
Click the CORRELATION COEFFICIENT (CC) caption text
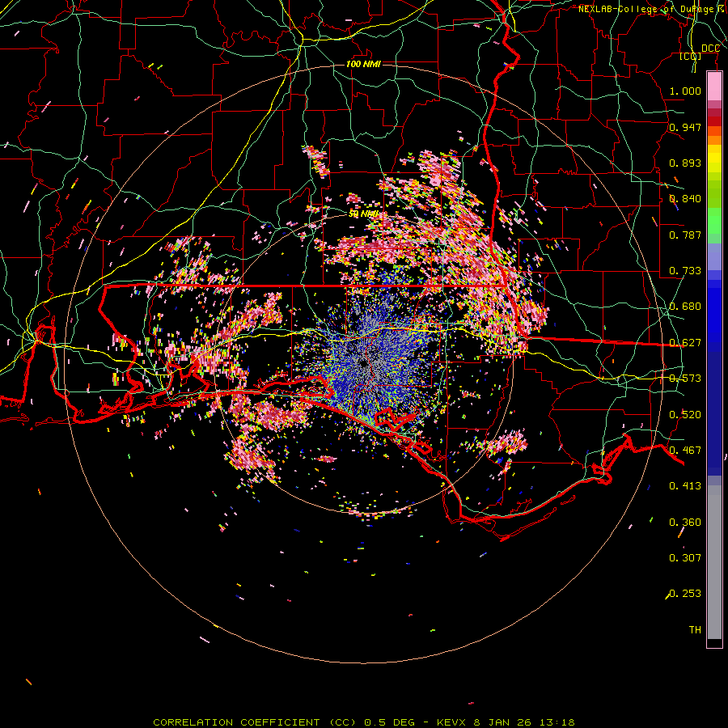(x=255, y=722)
